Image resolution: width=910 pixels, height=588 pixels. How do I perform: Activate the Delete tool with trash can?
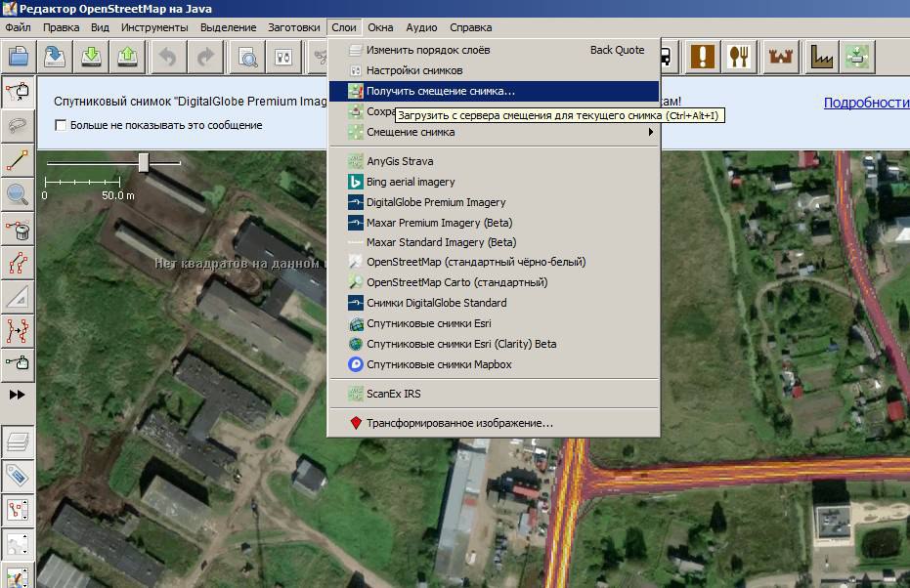[x=18, y=230]
